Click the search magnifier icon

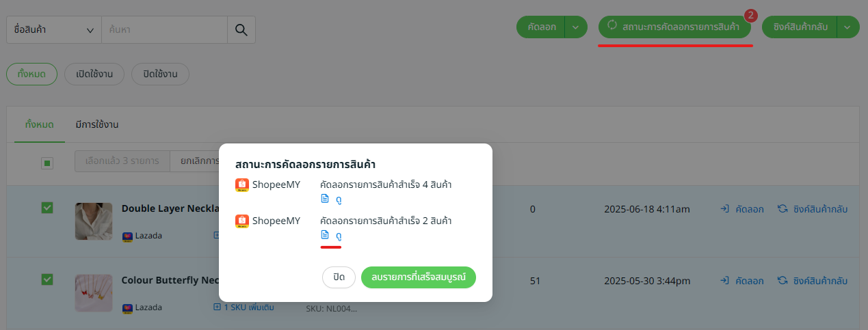point(241,29)
